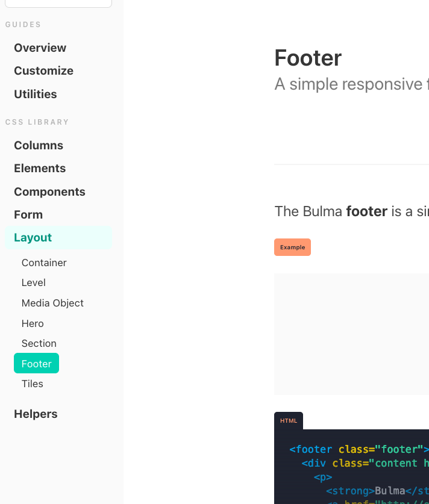Select the highlighted Footer item
Image resolution: width=429 pixels, height=504 pixels.
pyautogui.click(x=36, y=363)
